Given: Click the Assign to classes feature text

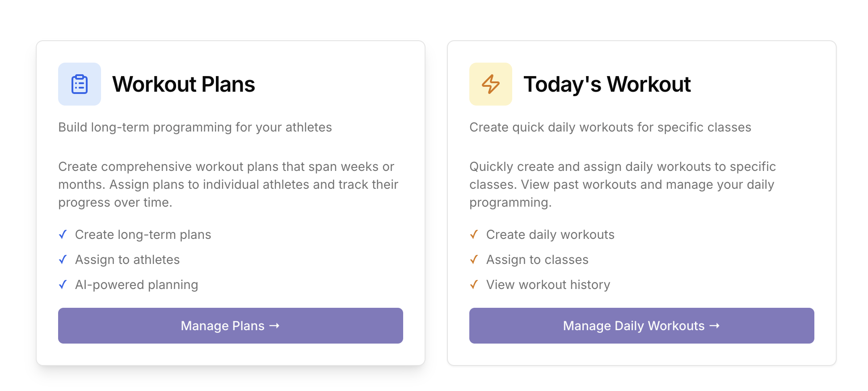Looking at the screenshot, I should [537, 259].
